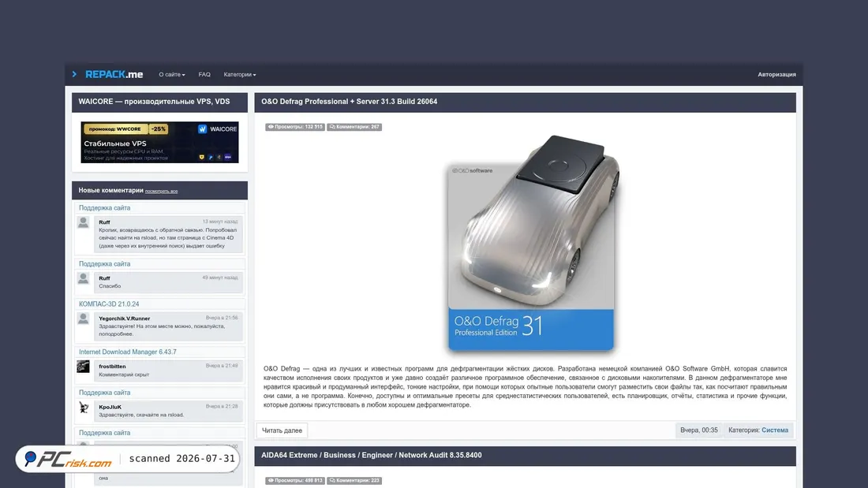Click username KpoJIuK in comments
868x488 pixels.
tap(110, 408)
